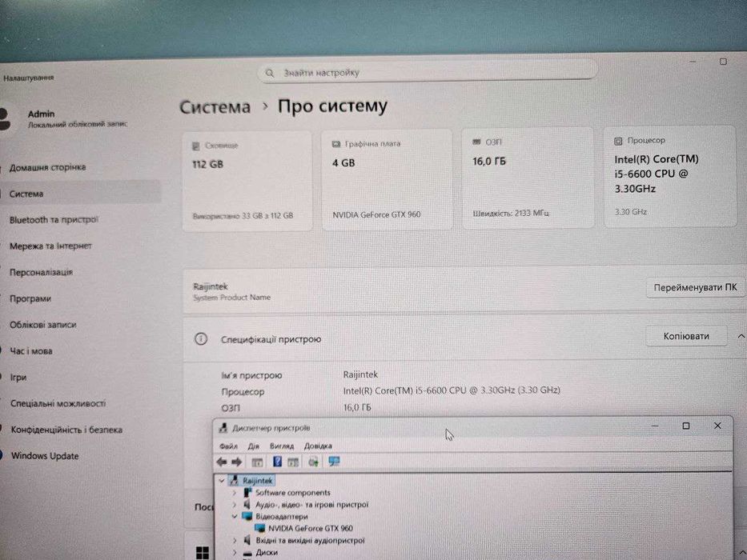Screen dimensions: 747x560
Task: Click the ОЗП memory card icon
Action: point(476,142)
